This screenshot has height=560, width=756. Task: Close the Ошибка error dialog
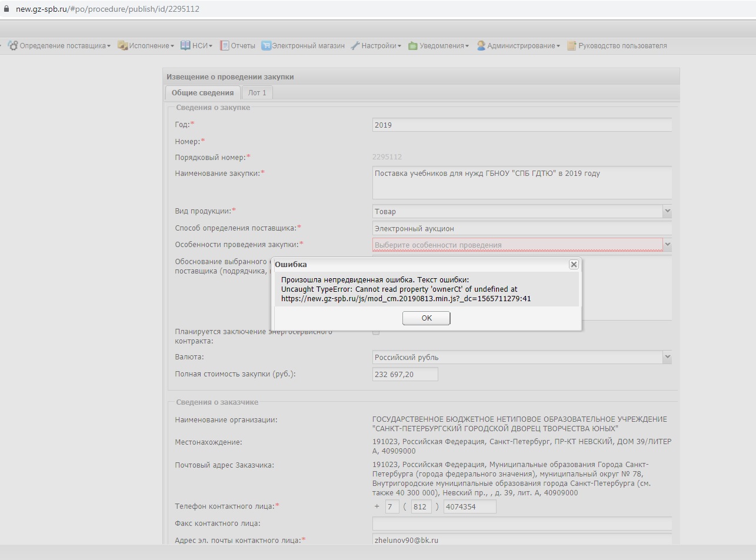click(x=574, y=265)
